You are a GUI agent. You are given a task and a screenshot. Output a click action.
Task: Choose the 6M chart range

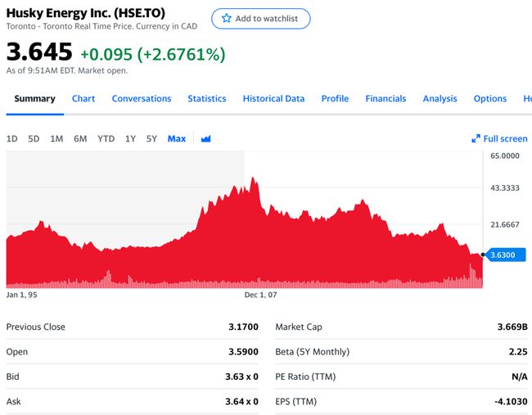point(80,138)
